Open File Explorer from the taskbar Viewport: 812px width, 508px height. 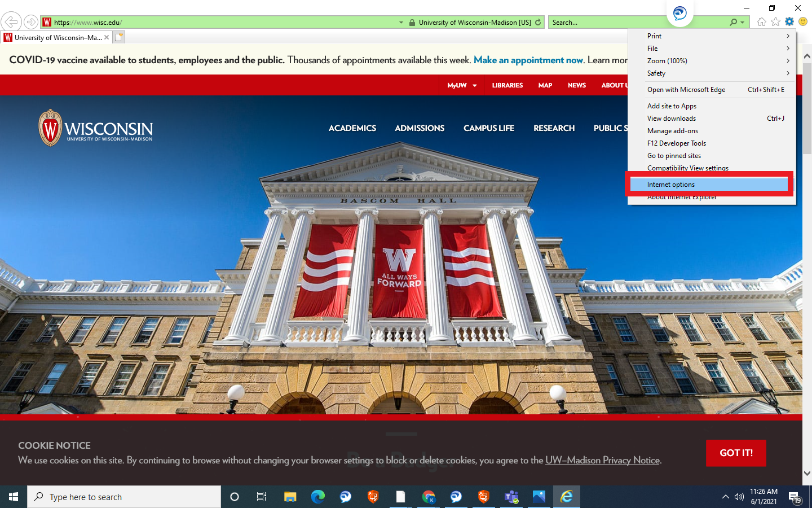coord(290,497)
